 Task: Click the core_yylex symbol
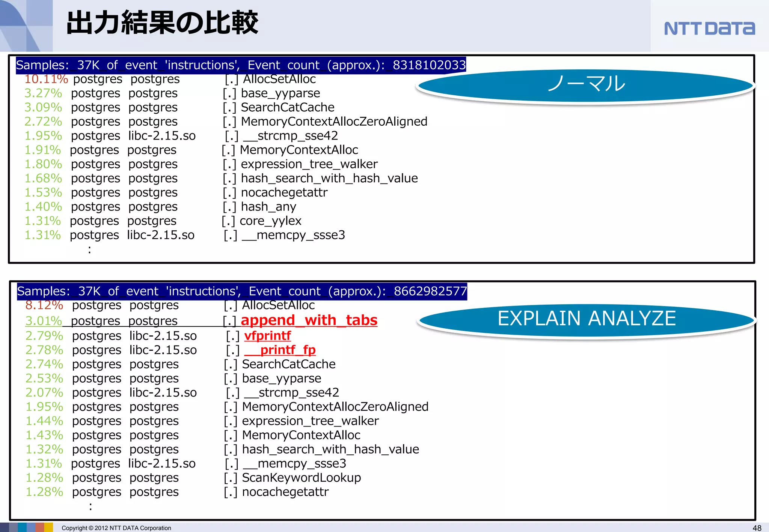coord(270,221)
